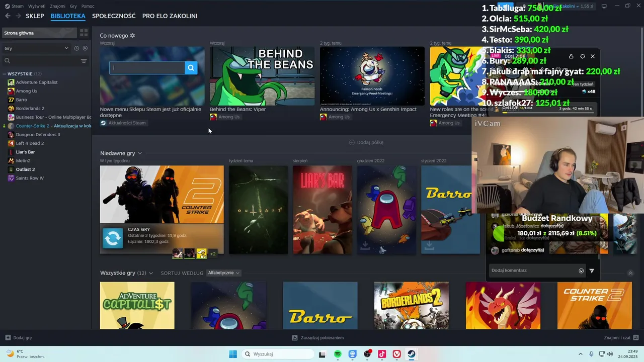Screen dimensions: 644x362
Task: Open Among Us x Genshin Impact announcement
Action: [x=372, y=76]
